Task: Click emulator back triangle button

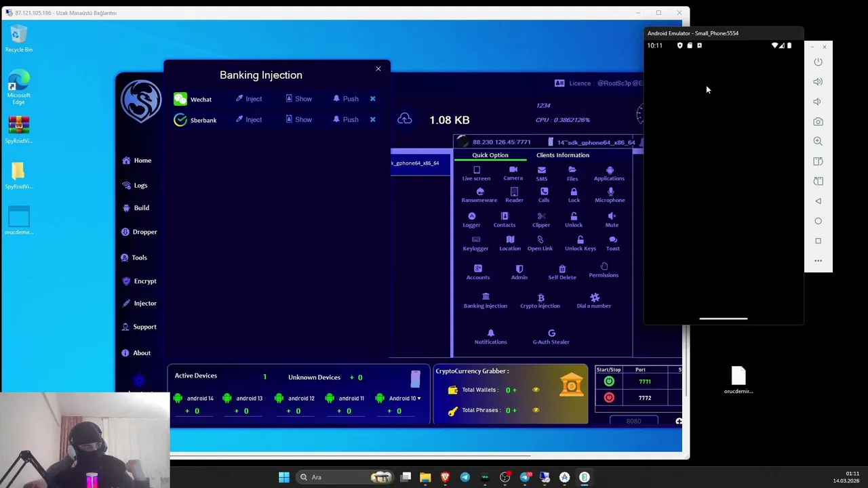Action: click(818, 201)
